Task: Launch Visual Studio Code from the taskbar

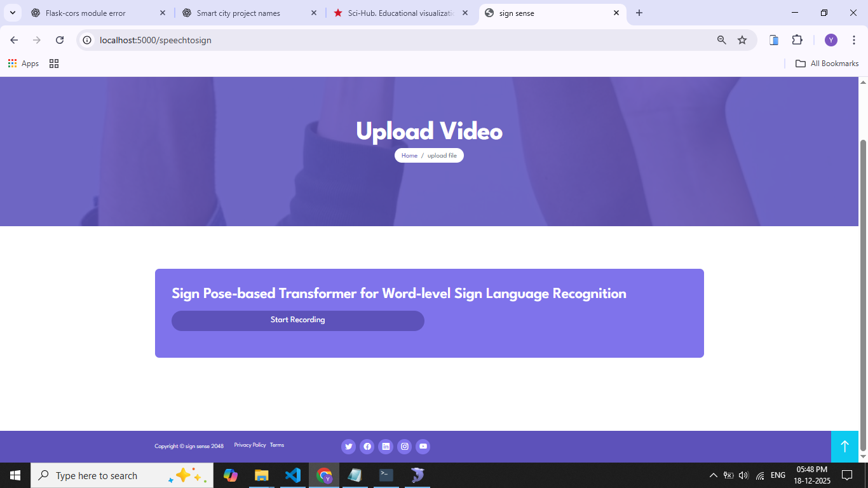Action: pos(293,475)
